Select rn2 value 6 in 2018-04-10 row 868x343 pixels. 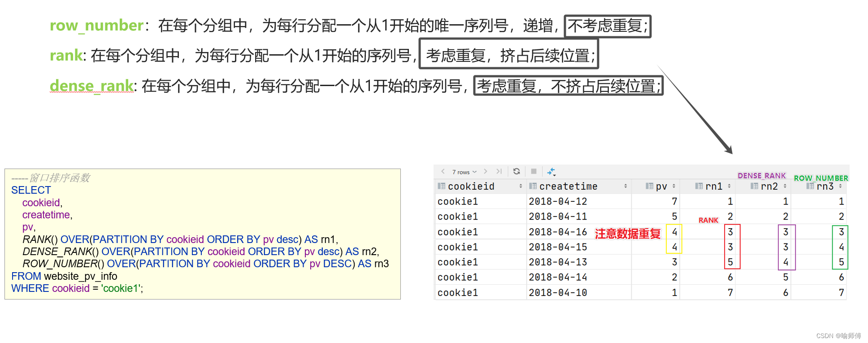pyautogui.click(x=786, y=292)
